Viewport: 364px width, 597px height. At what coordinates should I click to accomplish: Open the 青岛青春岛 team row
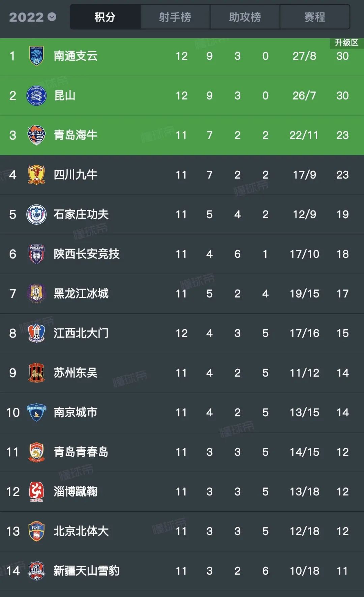(182, 452)
